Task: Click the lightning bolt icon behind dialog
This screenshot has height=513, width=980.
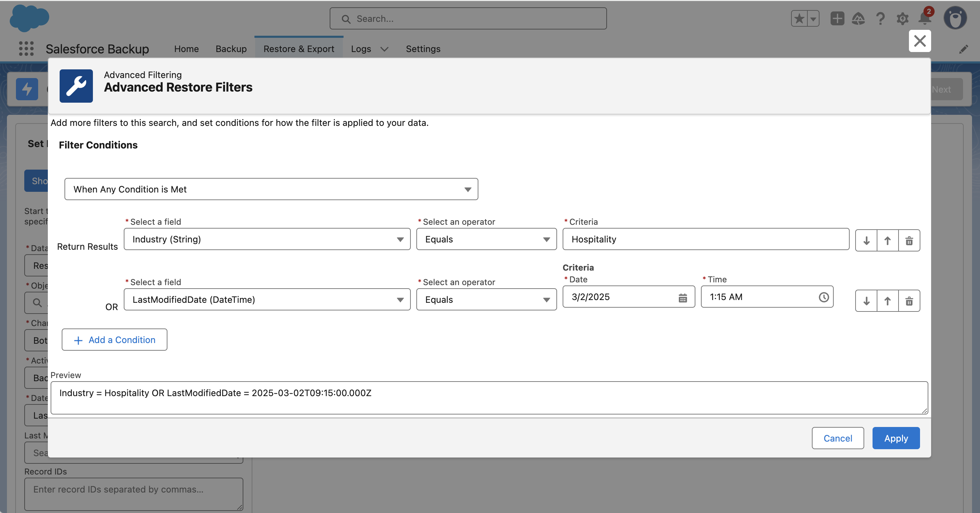Action: (x=27, y=89)
